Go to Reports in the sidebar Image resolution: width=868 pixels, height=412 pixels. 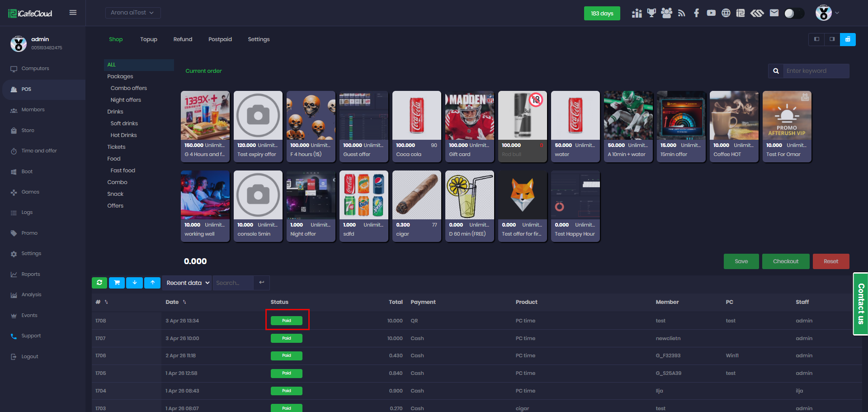[31, 275]
